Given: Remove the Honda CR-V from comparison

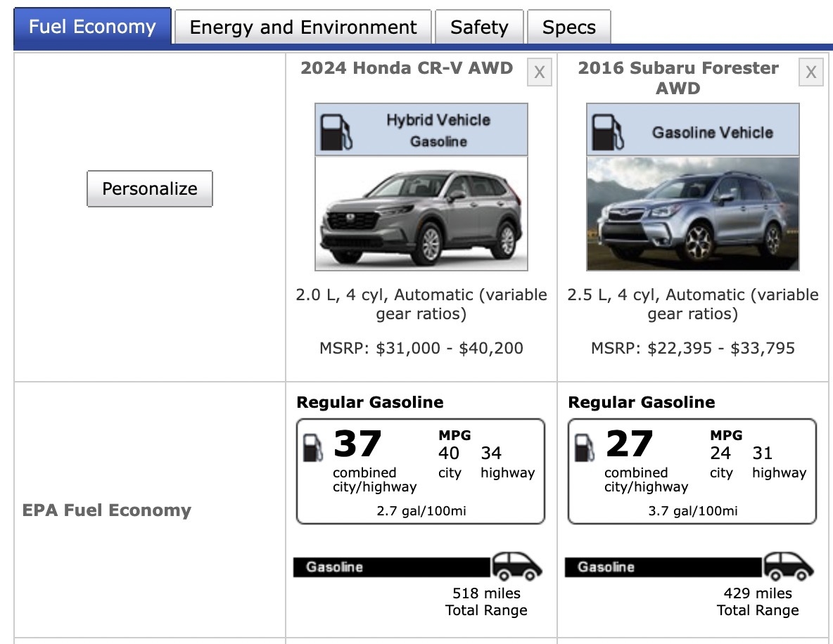Looking at the screenshot, I should (x=539, y=72).
